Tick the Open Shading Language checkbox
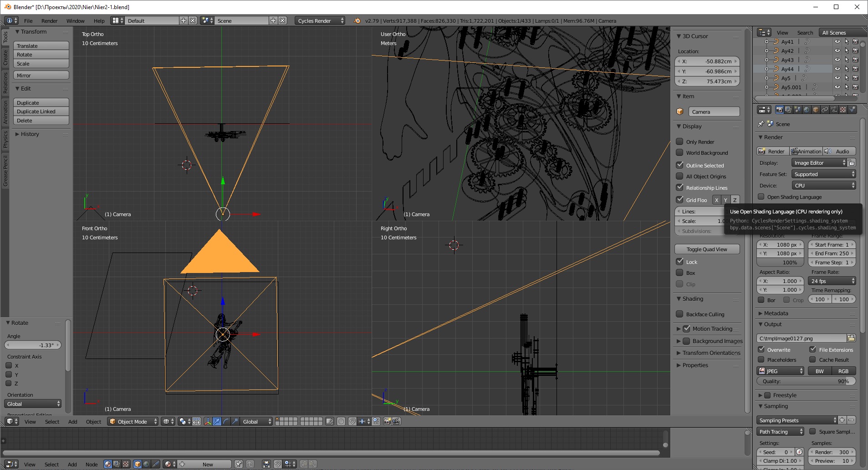Image resolution: width=868 pixels, height=470 pixels. point(761,197)
